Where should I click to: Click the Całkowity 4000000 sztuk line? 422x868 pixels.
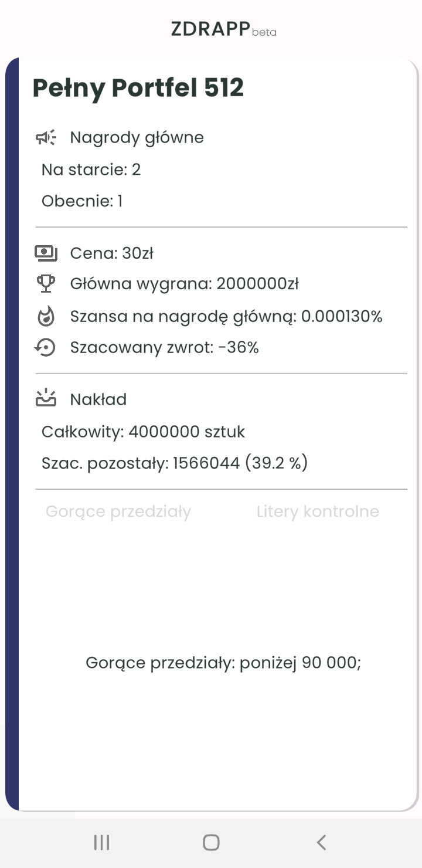143,432
